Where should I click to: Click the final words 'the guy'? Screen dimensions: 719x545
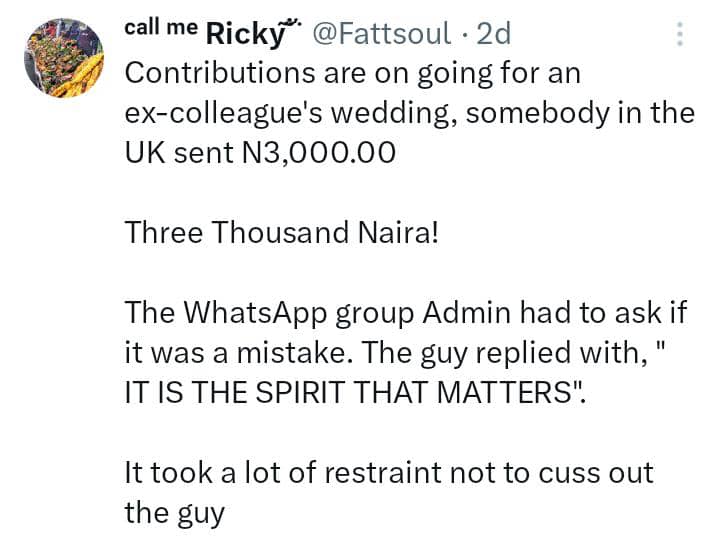pos(175,514)
